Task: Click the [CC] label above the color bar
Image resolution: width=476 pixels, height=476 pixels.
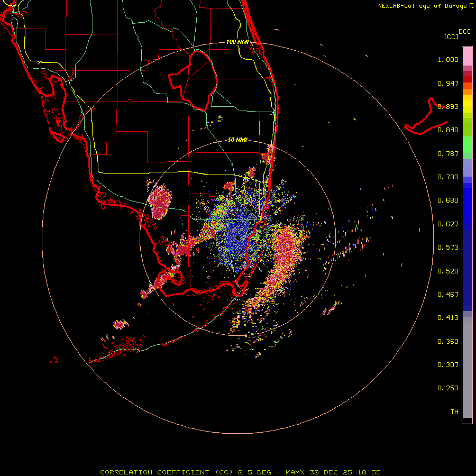Action: pos(451,36)
